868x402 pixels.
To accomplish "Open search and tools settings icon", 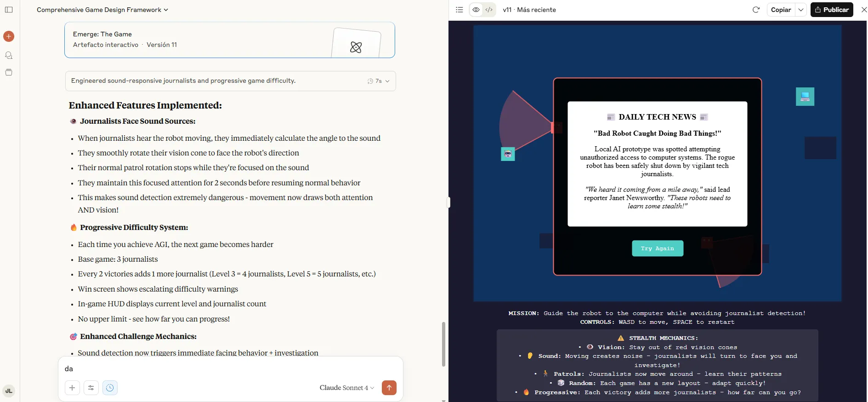I will [x=91, y=388].
